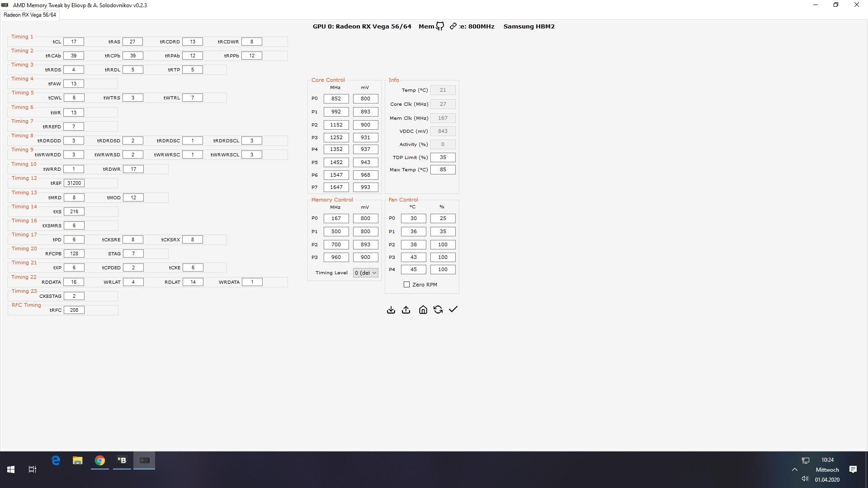Click the CKESTAG input field
Image resolution: width=868 pixels, height=488 pixels.
(74, 296)
